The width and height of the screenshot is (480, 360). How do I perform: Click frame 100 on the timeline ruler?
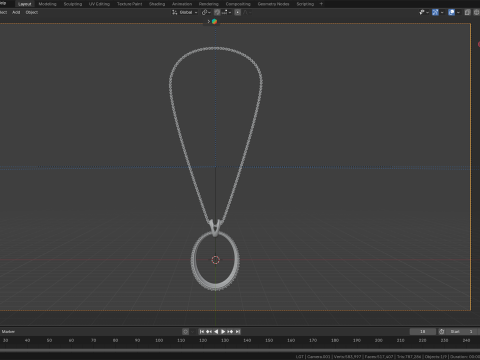pos(159,340)
